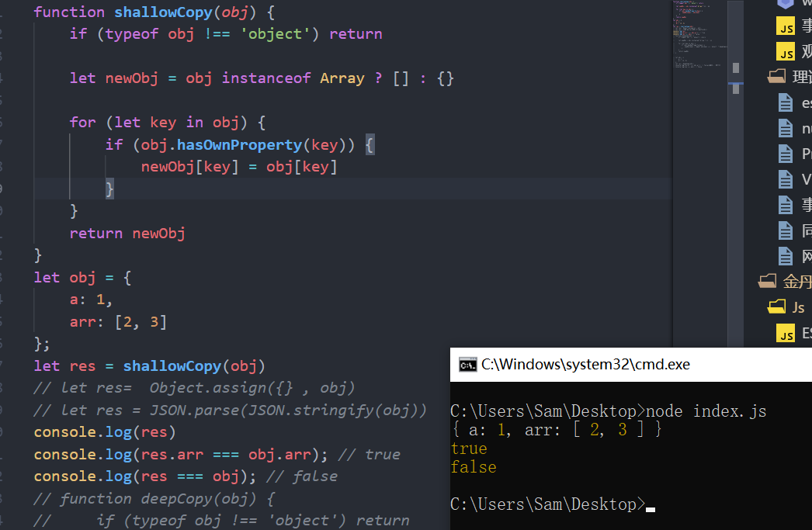Click the 'res === obj' comparison
The image size is (812, 530).
tap(190, 476)
